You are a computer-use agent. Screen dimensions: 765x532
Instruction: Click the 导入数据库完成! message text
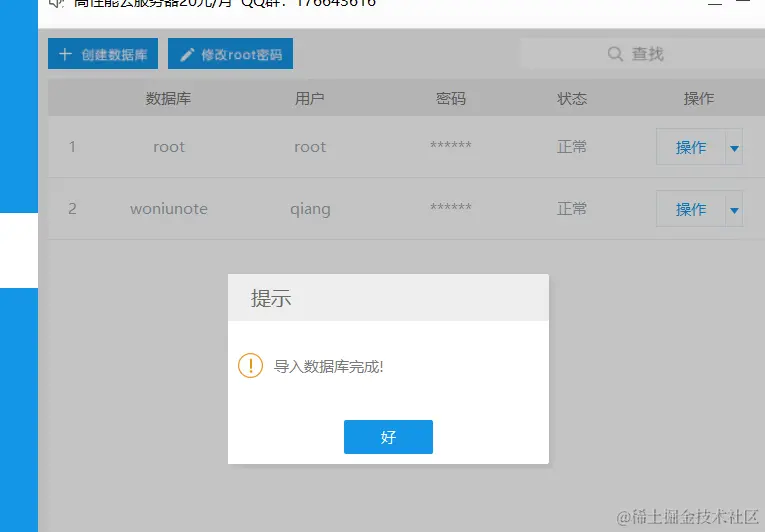point(328,367)
